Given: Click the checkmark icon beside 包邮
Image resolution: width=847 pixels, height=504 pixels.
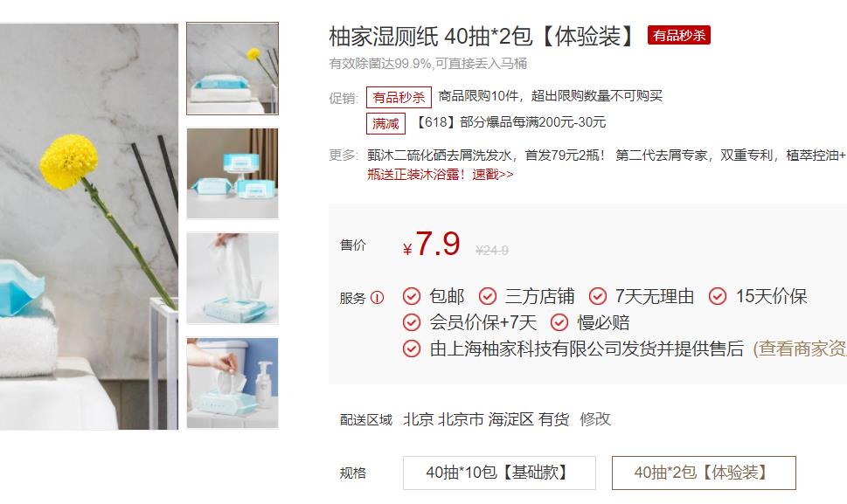Looking at the screenshot, I should point(412,296).
